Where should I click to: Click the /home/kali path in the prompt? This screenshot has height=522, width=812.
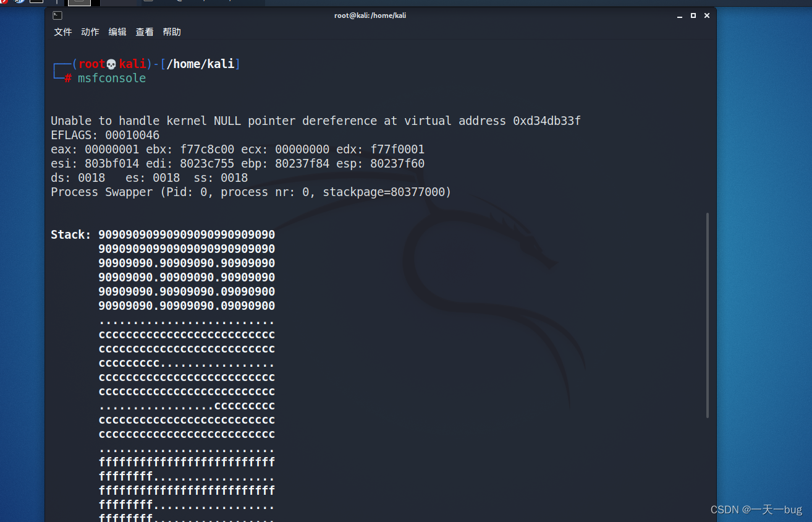pyautogui.click(x=201, y=64)
